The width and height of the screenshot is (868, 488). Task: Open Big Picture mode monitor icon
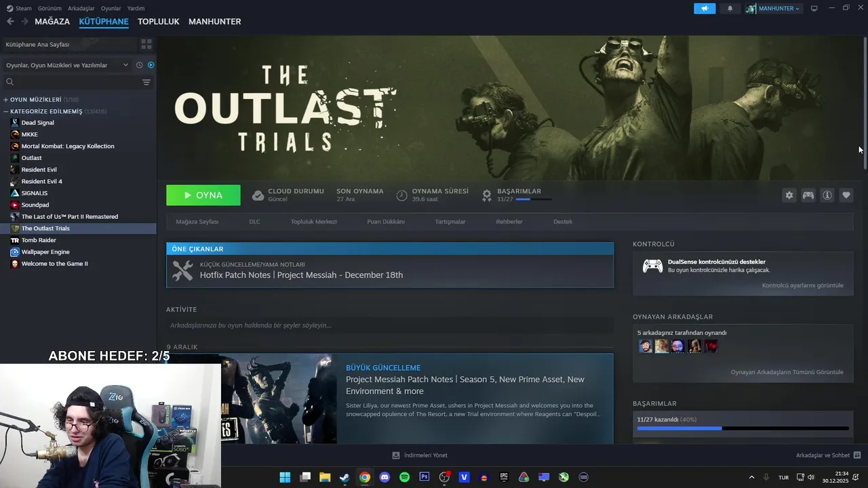814,8
